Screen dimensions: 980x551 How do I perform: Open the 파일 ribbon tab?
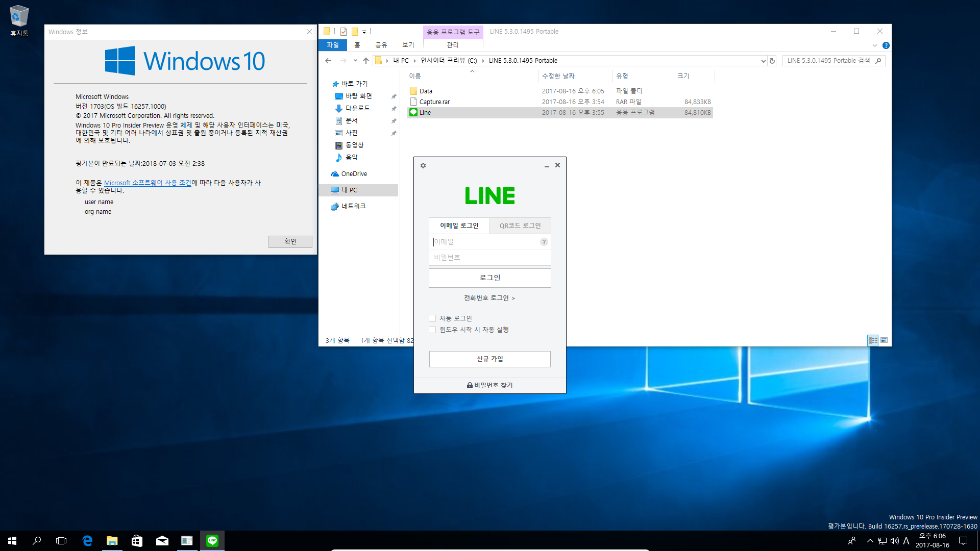[333, 45]
